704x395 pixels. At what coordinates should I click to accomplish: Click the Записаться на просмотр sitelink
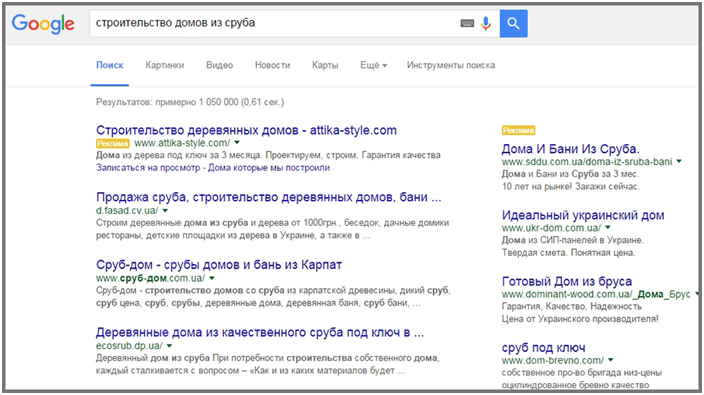[x=148, y=168]
